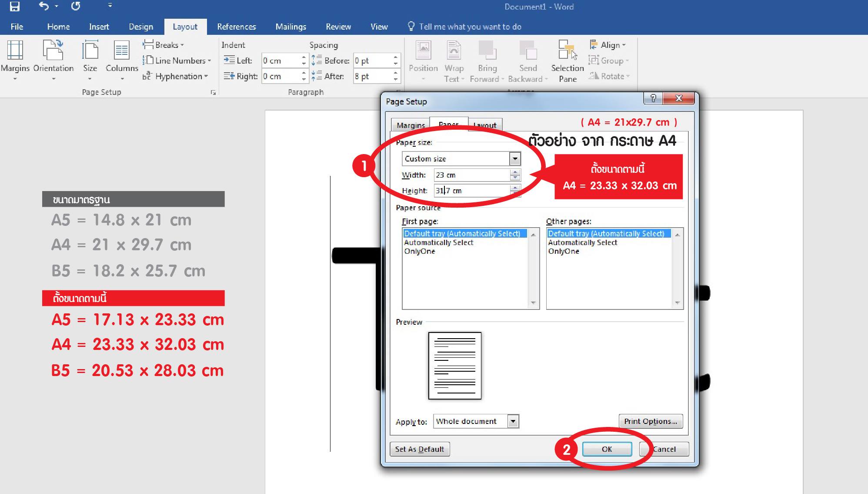This screenshot has width=868, height=494.
Task: Decrease Spacing After with the down spinner
Action: coord(396,80)
